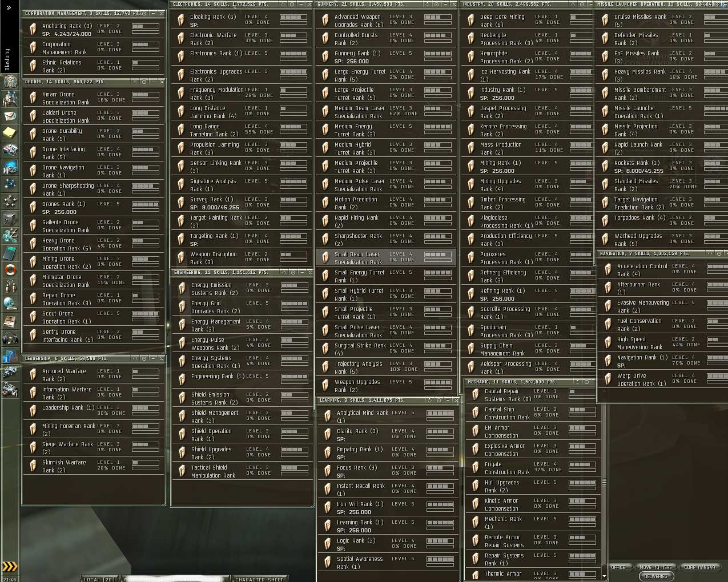The height and width of the screenshot is (582, 728).
Task: Select the Frigate Construction Rank skill
Action: (532, 468)
